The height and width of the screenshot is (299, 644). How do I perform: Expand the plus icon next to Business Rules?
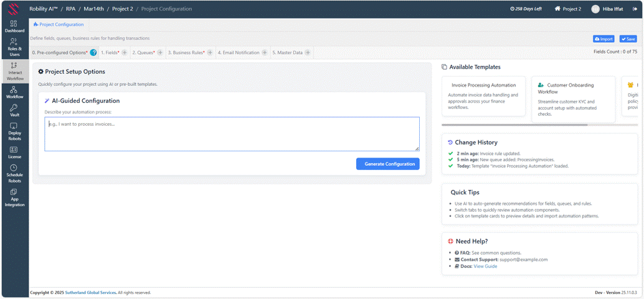point(210,53)
